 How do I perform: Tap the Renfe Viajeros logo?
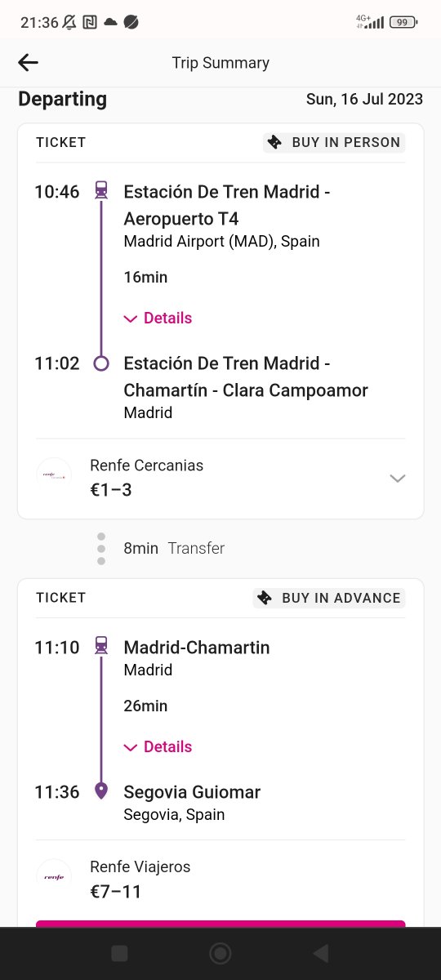[x=54, y=876]
